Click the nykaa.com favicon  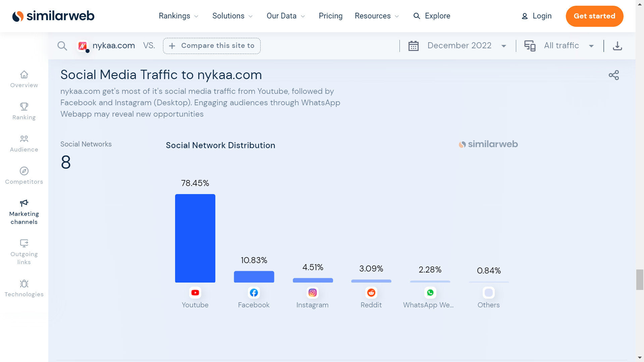point(83,46)
